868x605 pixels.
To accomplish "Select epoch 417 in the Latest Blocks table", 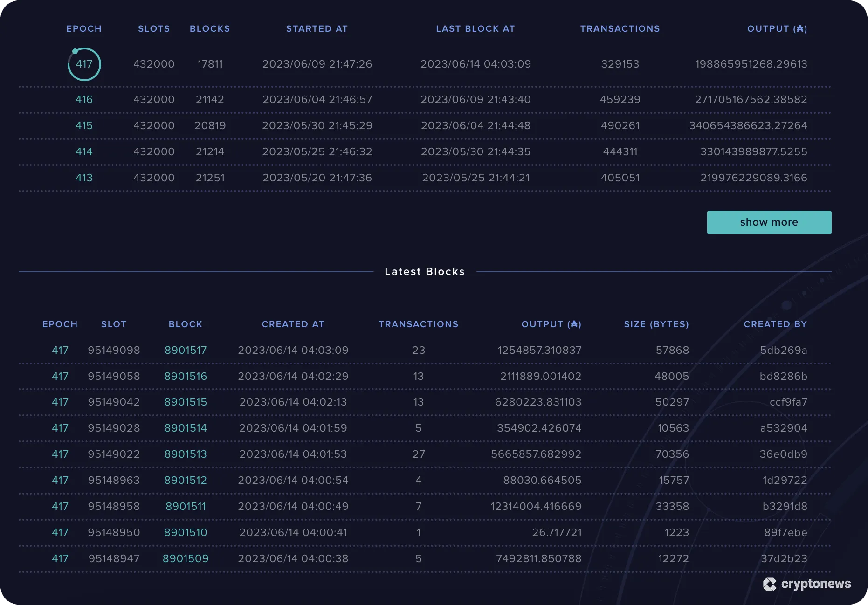I will pyautogui.click(x=60, y=350).
